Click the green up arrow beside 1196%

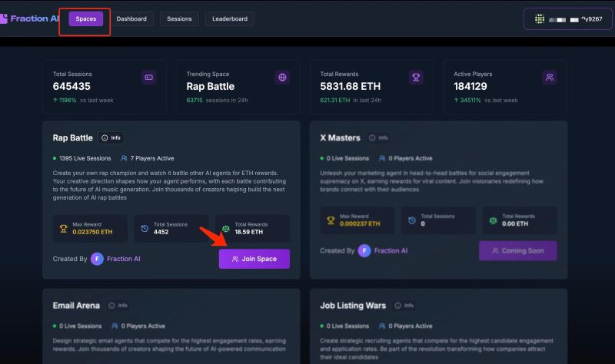(x=55, y=101)
